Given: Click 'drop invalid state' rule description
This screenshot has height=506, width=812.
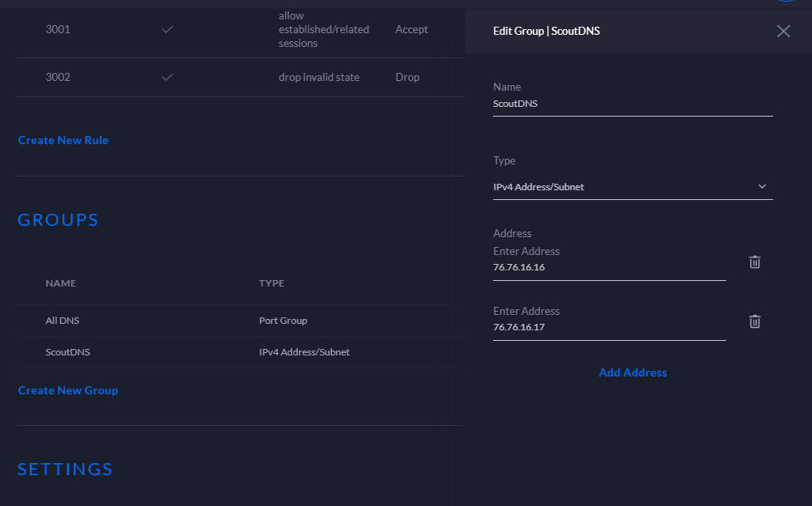Looking at the screenshot, I should pos(319,77).
